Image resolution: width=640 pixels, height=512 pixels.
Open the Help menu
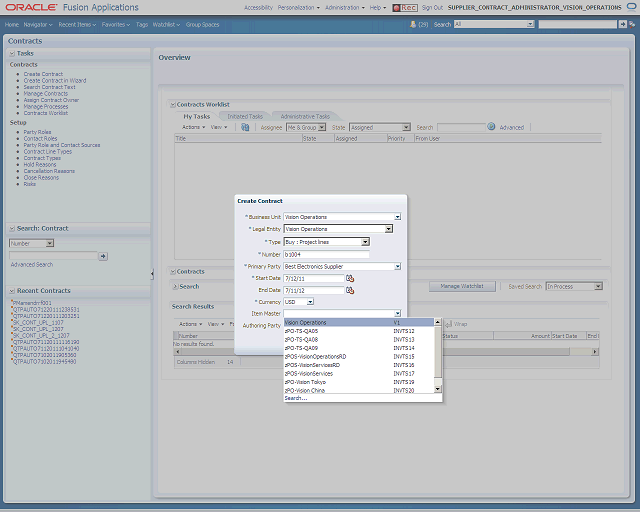coord(378,8)
